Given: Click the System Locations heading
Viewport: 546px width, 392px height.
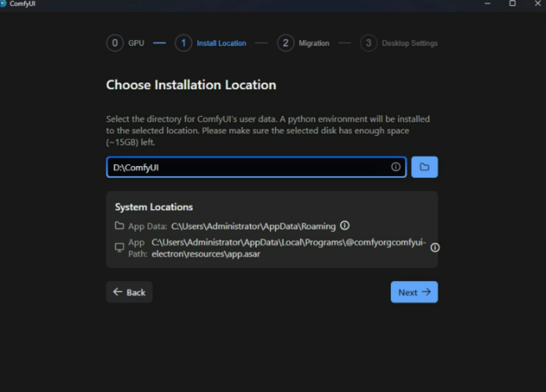Looking at the screenshot, I should pyautogui.click(x=153, y=207).
